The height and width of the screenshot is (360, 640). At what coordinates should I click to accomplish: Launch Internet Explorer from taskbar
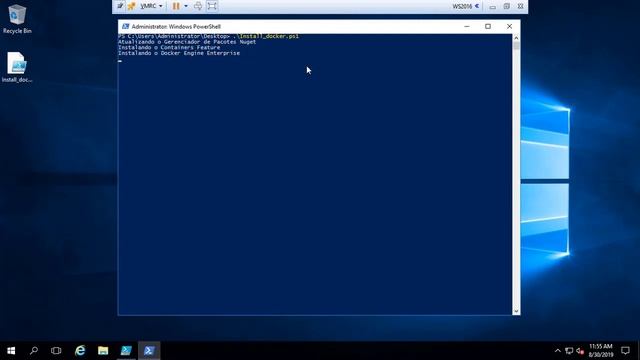(80, 351)
